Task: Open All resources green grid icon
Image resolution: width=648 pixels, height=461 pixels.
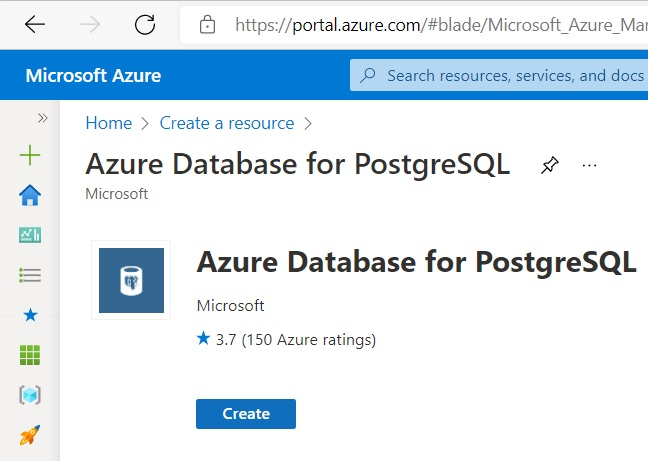Action: 30,355
